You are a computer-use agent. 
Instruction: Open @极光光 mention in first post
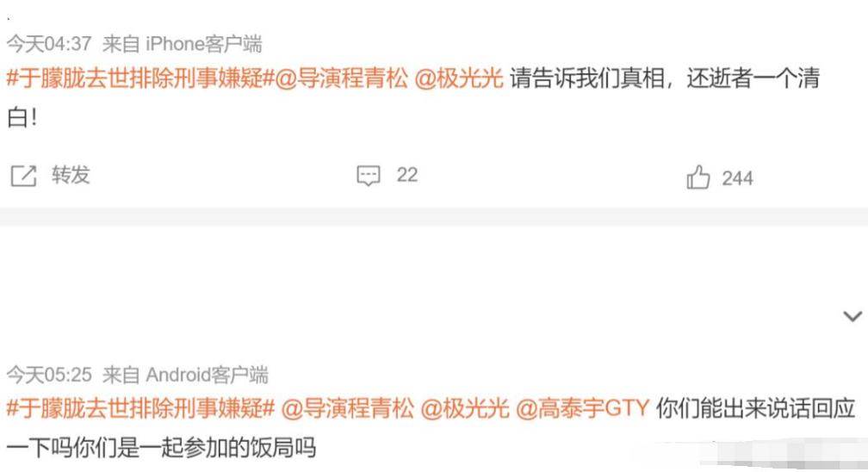tap(459, 78)
